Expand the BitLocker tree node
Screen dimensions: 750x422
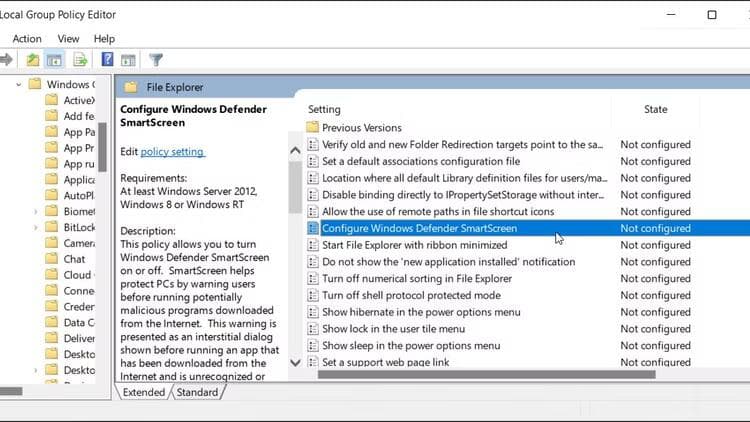[x=36, y=228]
